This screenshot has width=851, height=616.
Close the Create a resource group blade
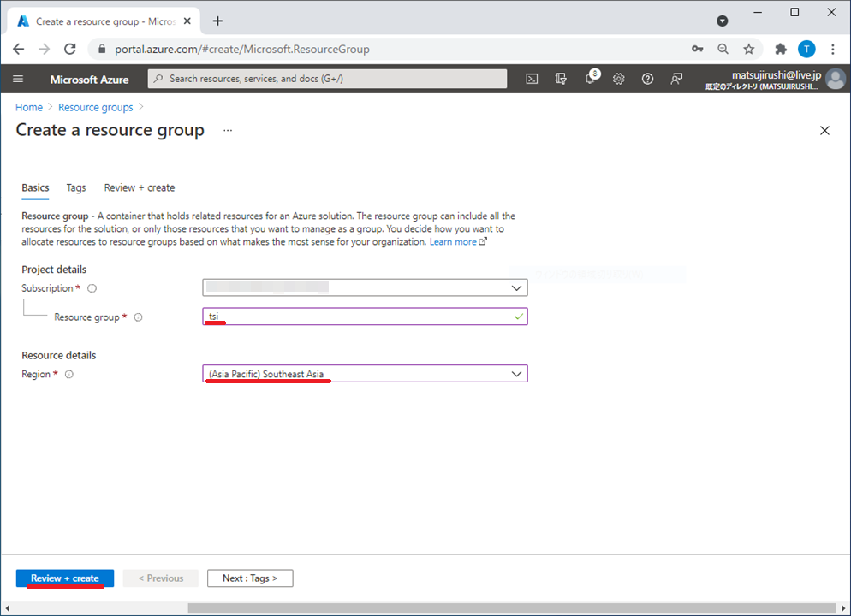coord(824,131)
